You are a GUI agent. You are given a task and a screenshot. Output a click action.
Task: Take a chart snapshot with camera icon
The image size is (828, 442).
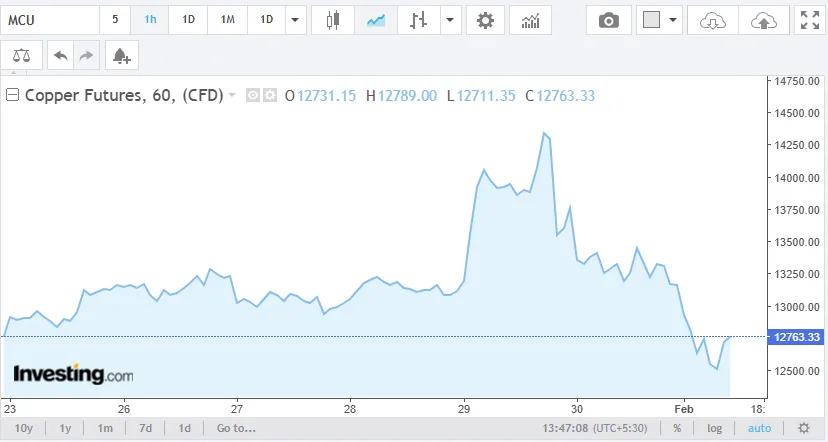point(609,20)
